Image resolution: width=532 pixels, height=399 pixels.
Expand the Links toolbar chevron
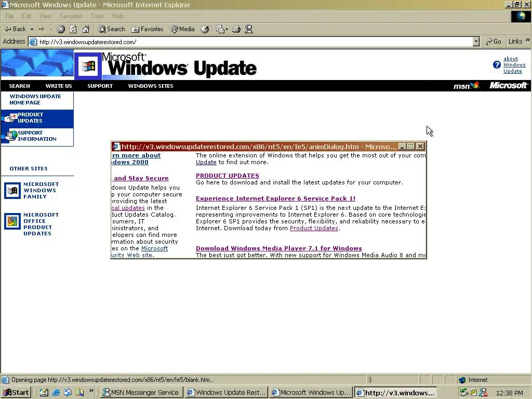tap(528, 40)
